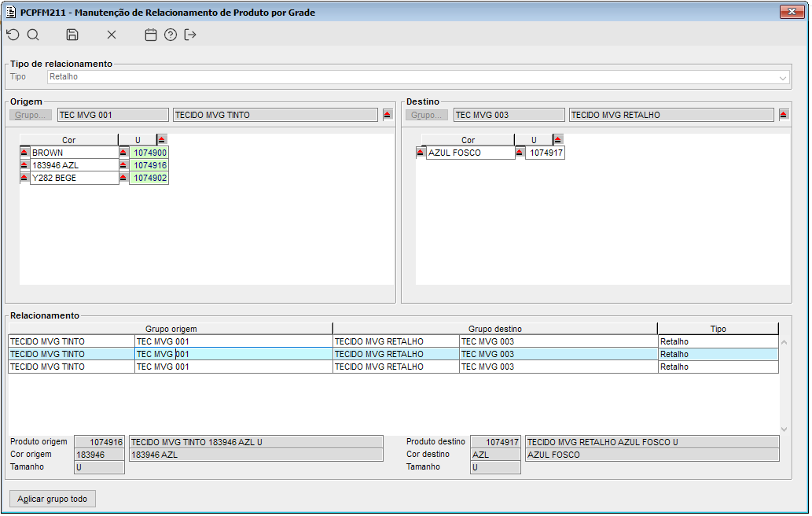Screen dimensions: 812x516
Task: Click the exit door arrow icon
Action: (190, 35)
